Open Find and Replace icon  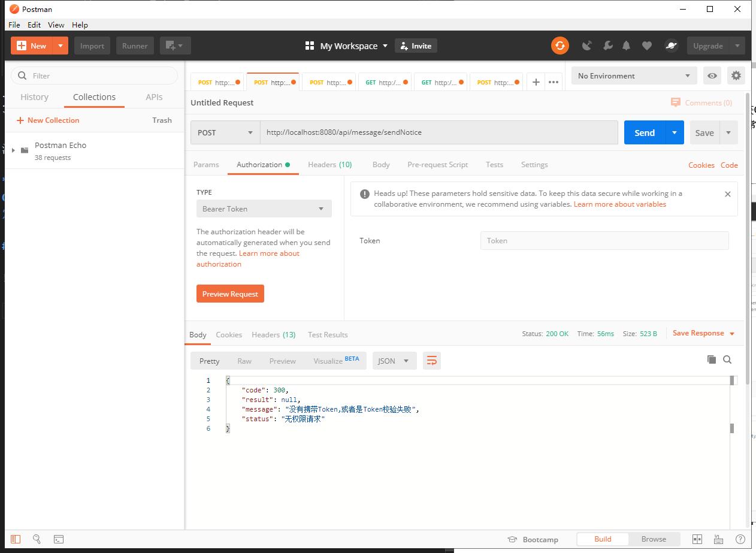37,539
